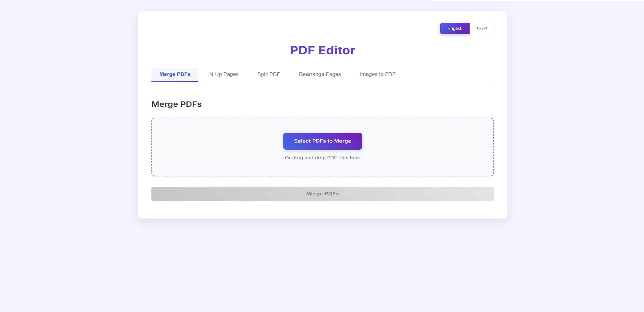Screen dimensions: 644x312
Task: Click the 'Or drag and drop PDF files here' text
Action: pyautogui.click(x=323, y=158)
